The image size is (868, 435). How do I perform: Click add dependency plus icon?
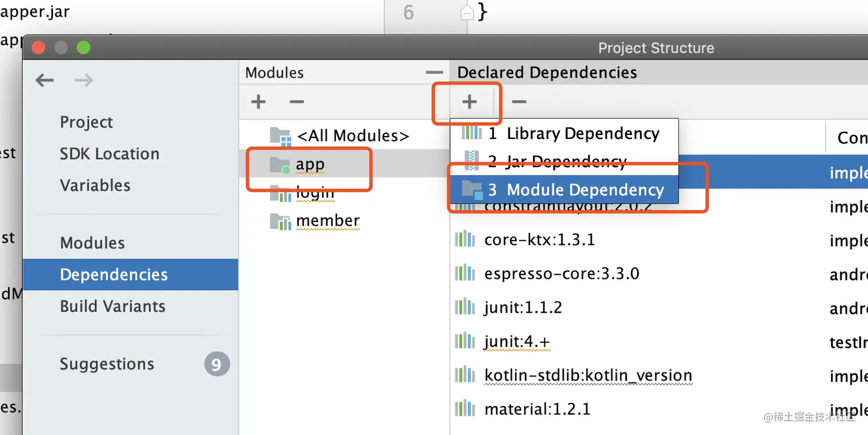[469, 102]
